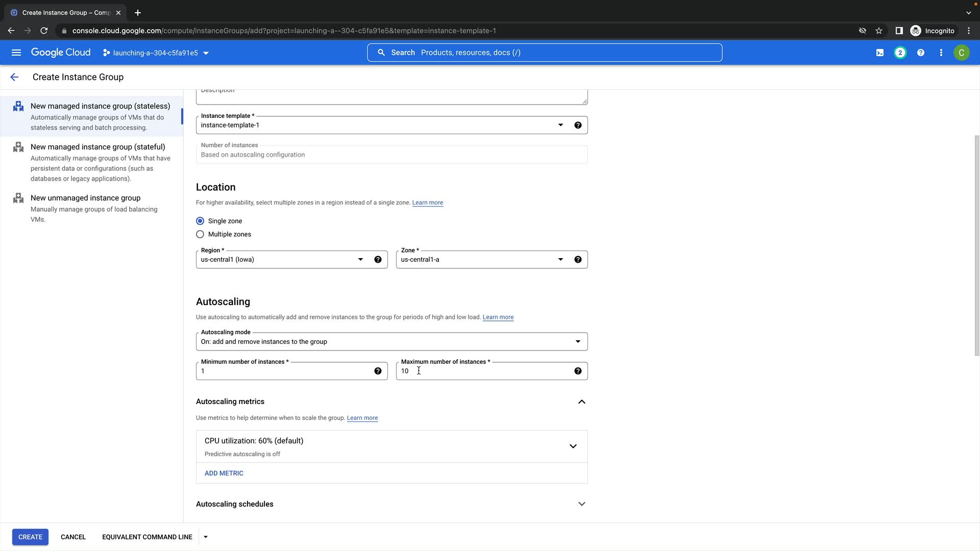Bookmark this page with star icon
980x551 pixels.
[879, 31]
